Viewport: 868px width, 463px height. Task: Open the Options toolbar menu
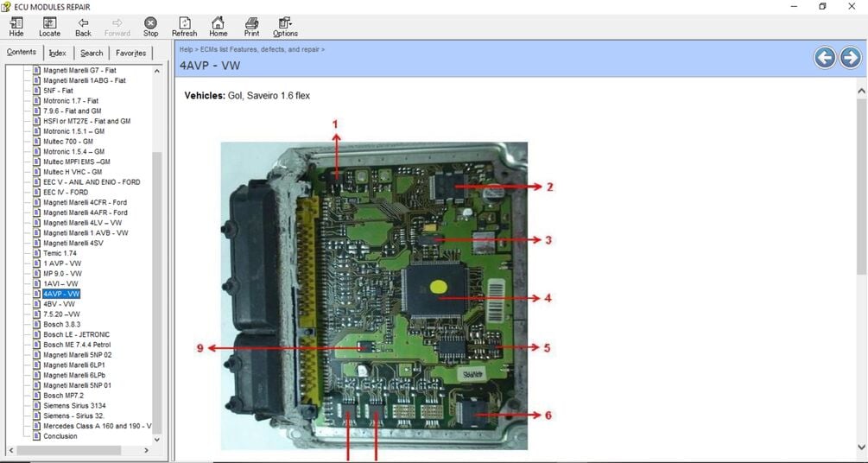[285, 22]
